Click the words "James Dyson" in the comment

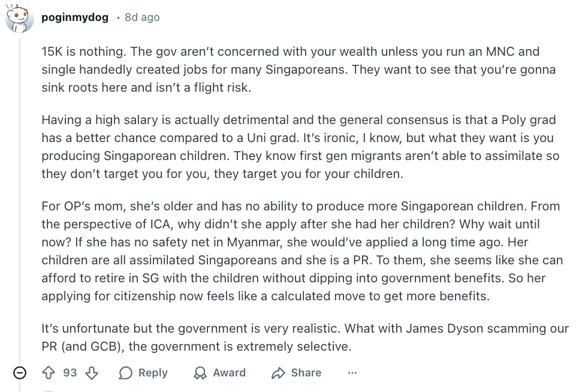click(x=439, y=328)
